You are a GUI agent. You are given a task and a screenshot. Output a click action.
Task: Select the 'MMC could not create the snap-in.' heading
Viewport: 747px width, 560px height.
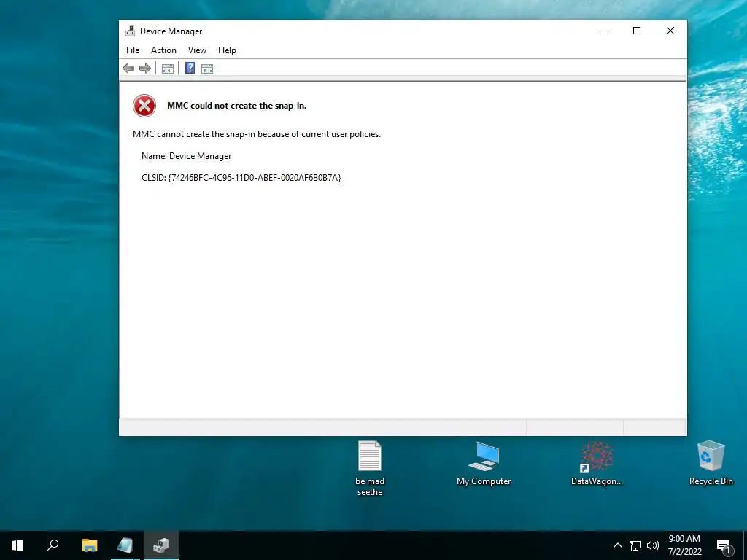(237, 106)
